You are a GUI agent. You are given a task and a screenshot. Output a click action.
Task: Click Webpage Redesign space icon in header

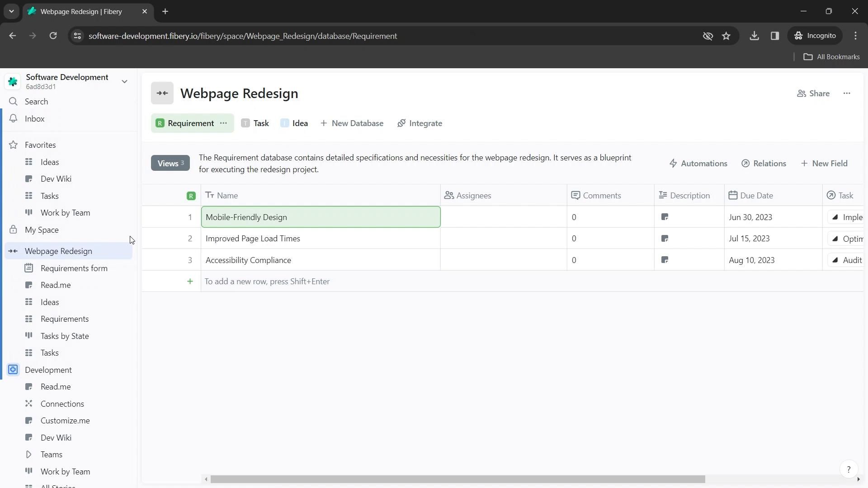(x=162, y=94)
